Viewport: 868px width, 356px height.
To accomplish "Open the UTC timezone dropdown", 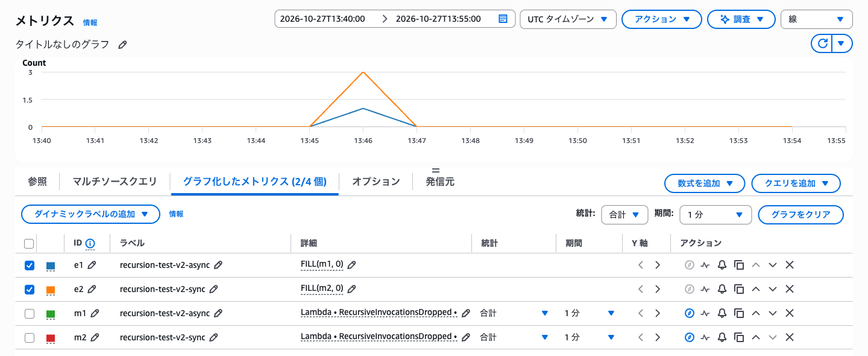I will click(568, 19).
